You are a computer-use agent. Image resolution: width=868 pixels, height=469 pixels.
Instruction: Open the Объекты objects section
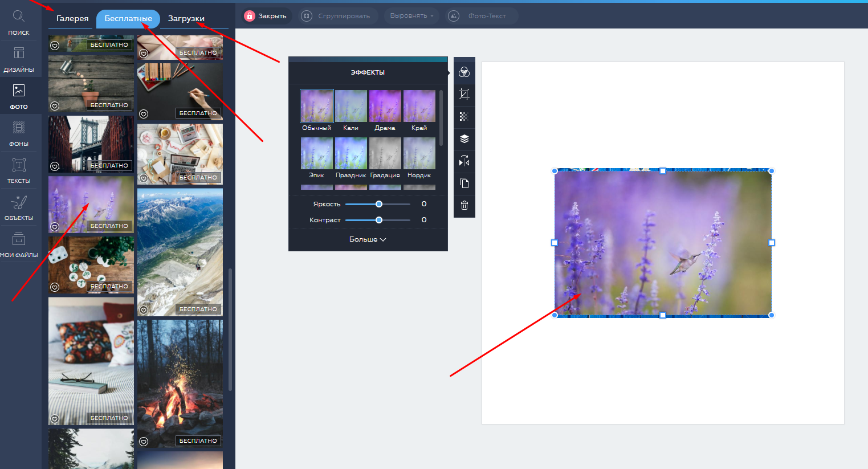19,207
